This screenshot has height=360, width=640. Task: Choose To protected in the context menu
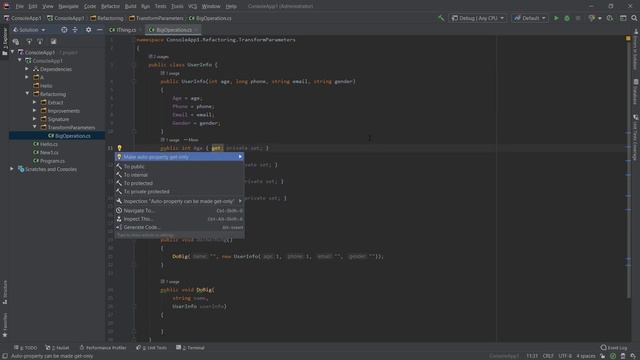[180, 183]
